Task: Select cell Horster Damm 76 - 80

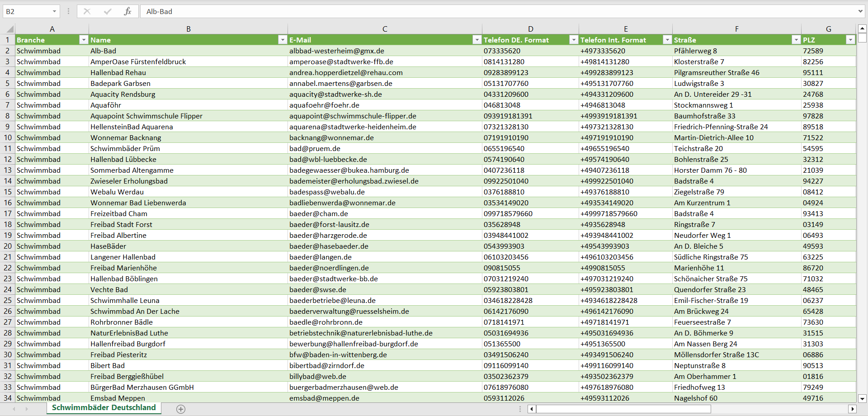Action: coord(737,170)
